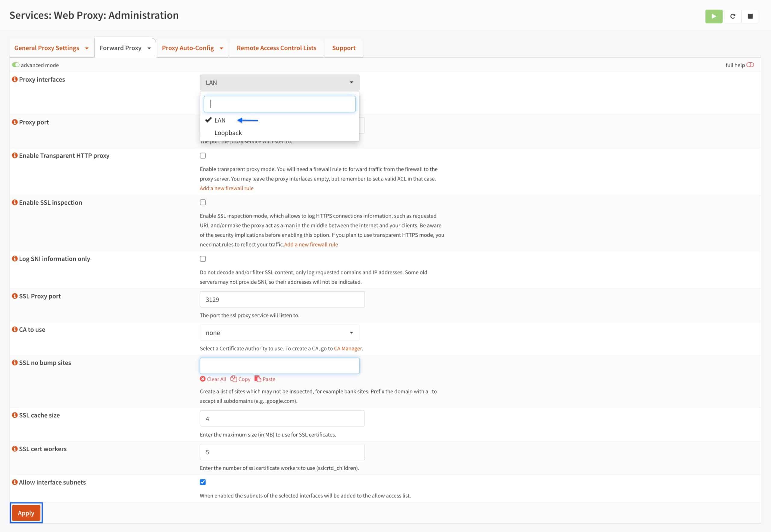This screenshot has width=771, height=532.
Task: Click the info icon next to Proxy interfaces
Action: [x=15, y=79]
